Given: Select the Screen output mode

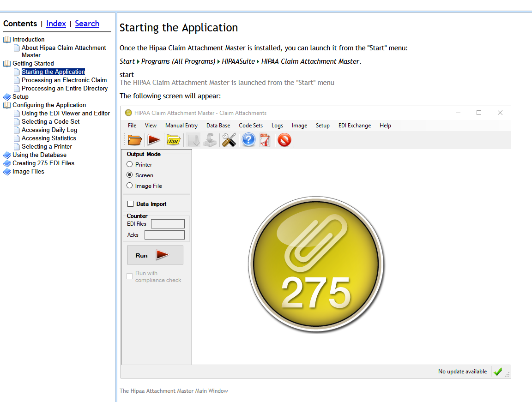Looking at the screenshot, I should [130, 175].
